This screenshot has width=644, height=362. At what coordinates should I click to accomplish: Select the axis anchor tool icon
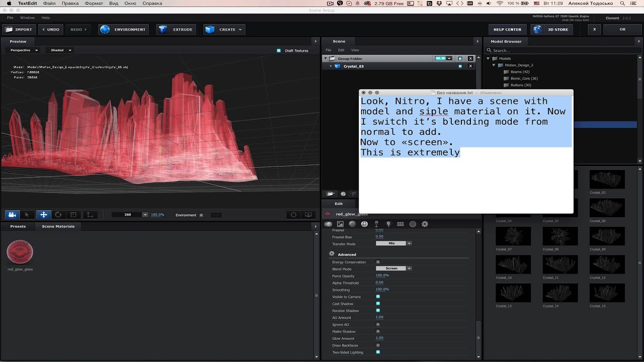(x=90, y=215)
